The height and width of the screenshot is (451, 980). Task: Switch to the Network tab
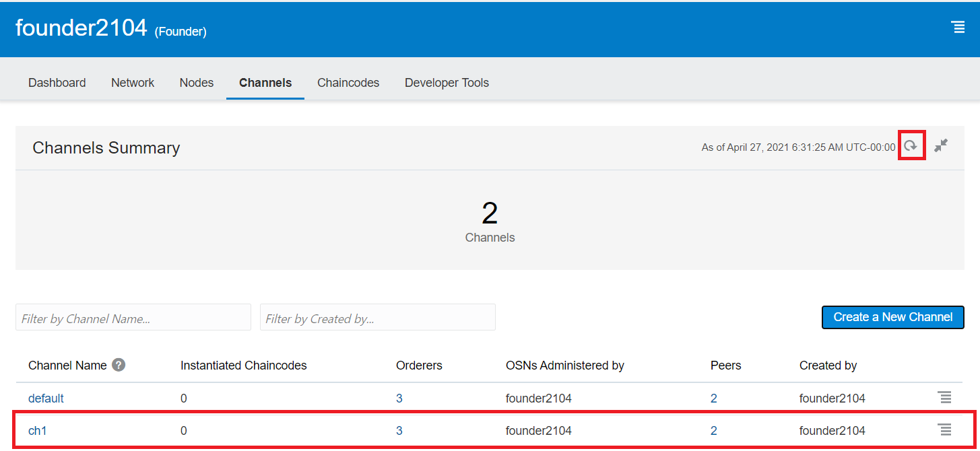tap(133, 83)
